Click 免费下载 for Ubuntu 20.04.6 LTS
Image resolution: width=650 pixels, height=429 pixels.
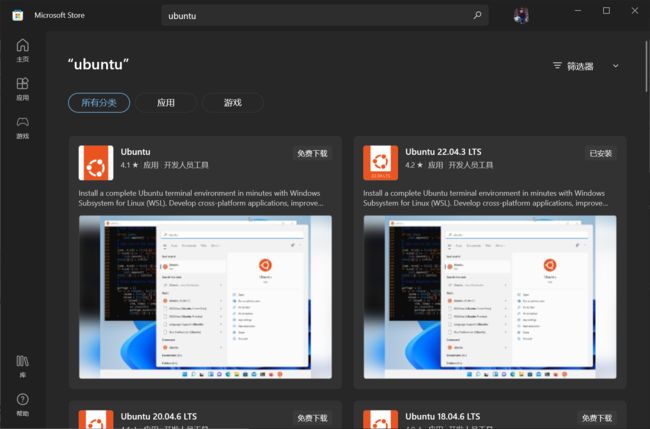tap(312, 418)
